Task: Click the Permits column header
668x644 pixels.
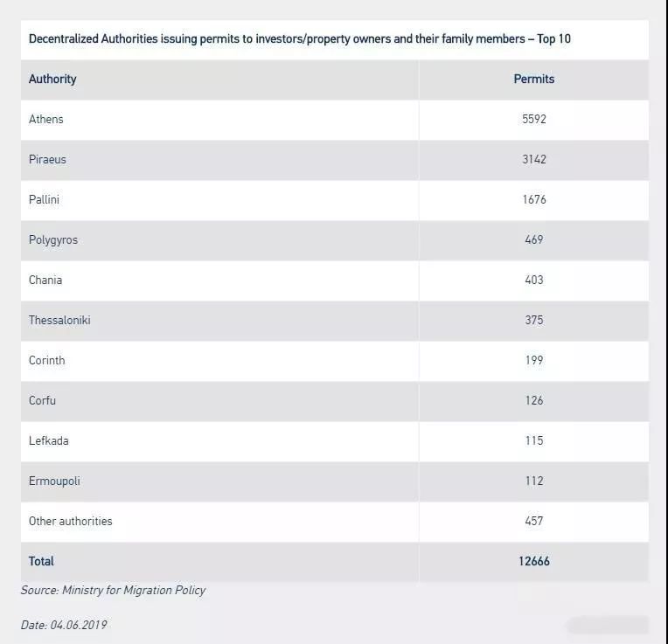Action: (x=534, y=80)
